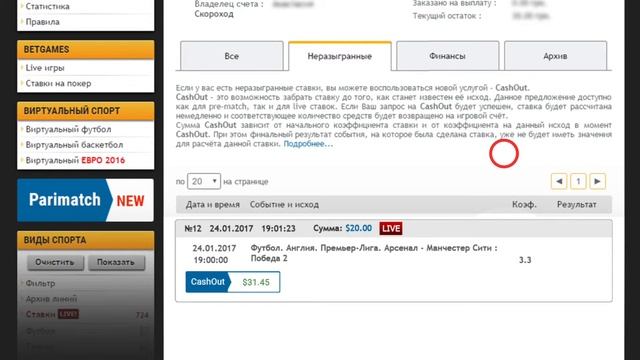Image resolution: width=640 pixels, height=360 pixels.
Task: Open Правила in the sidebar
Action: click(x=42, y=22)
